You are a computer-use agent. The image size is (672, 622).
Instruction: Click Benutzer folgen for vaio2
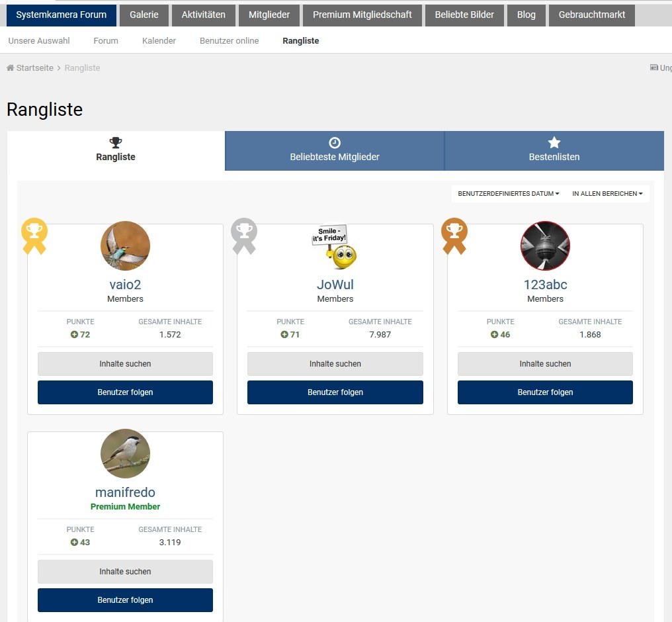coord(125,392)
